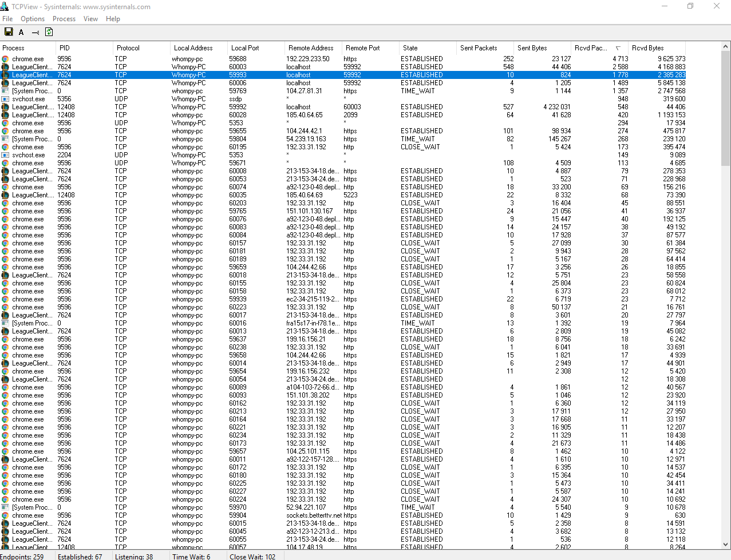Image resolution: width=731 pixels, height=560 pixels.
Task: Open the Options menu
Action: 33,19
